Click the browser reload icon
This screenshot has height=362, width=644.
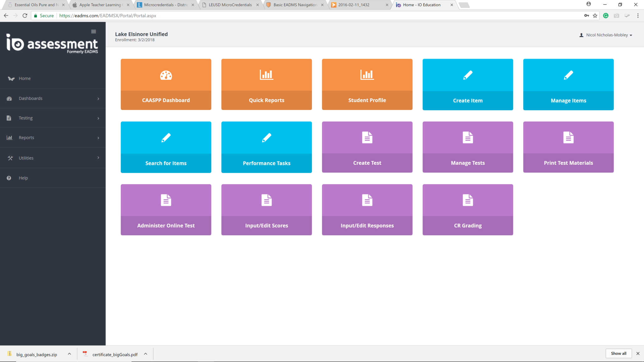[x=25, y=16]
